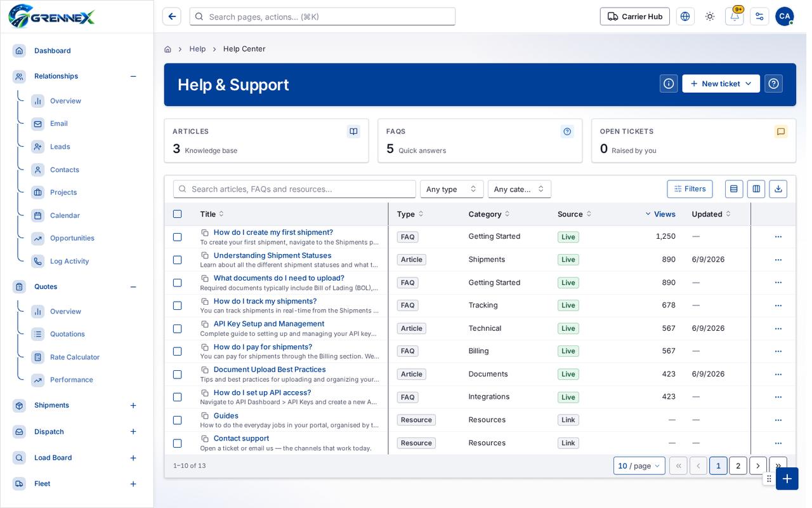
Task: Click the search articles, FAQs and resources field
Action: point(294,189)
